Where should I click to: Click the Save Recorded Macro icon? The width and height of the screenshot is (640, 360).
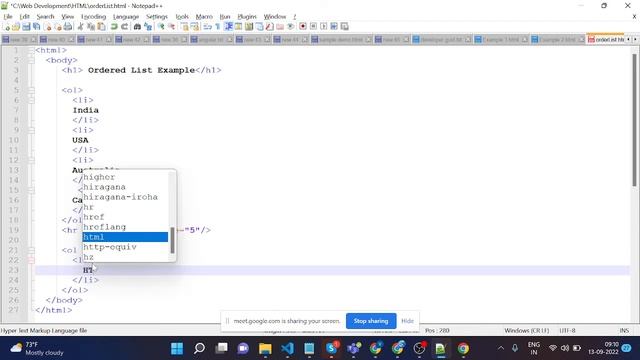pyautogui.click(x=344, y=27)
